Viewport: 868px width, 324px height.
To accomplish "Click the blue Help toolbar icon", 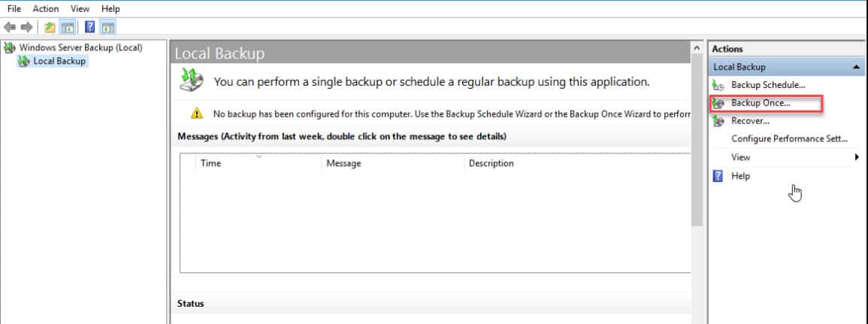I will click(x=89, y=26).
